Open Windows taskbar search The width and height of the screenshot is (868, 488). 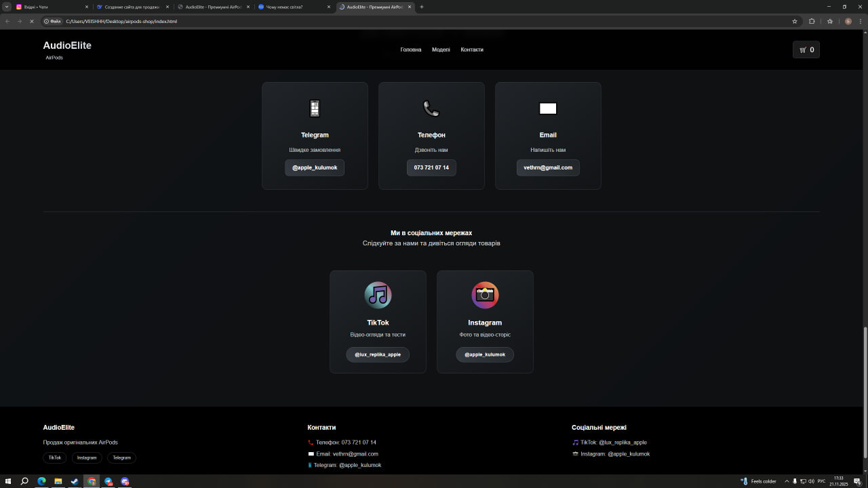(24, 481)
